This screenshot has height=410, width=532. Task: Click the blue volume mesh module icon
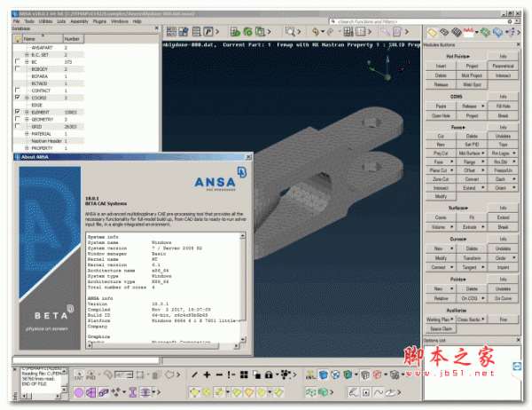[497, 33]
